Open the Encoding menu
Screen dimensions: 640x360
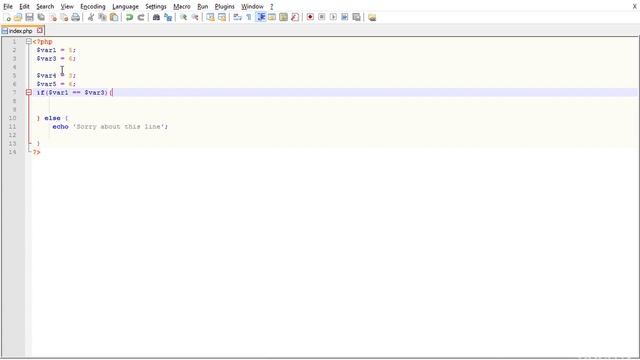(93, 7)
